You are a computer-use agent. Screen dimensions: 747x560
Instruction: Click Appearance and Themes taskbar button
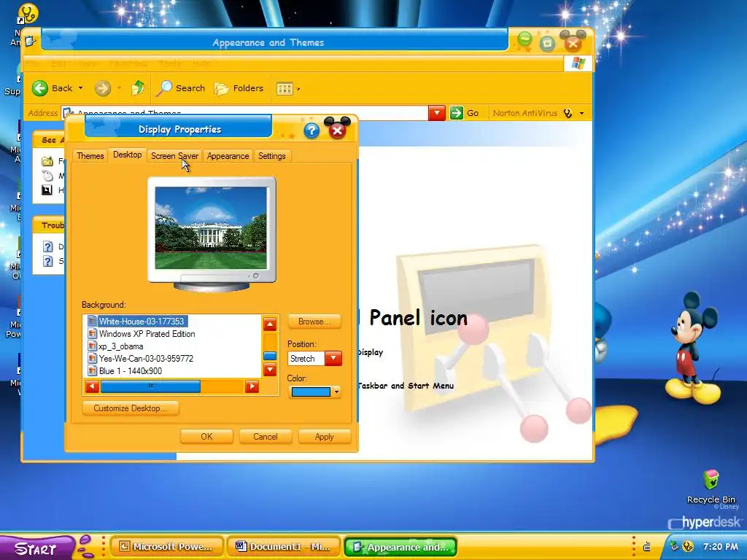click(x=400, y=547)
